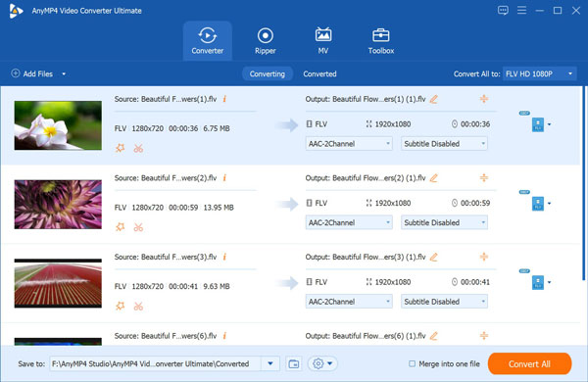588x382 pixels.
Task: Click compress icon for Flowers(3) output
Action: [x=484, y=257]
